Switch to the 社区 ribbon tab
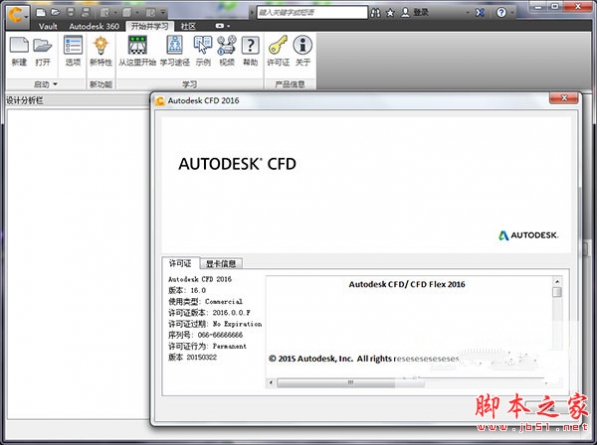 click(x=188, y=26)
